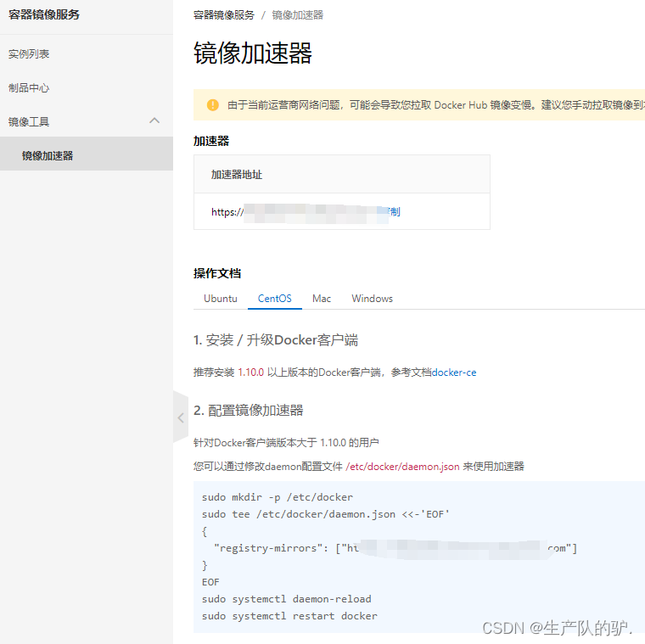Click the registry-mirrors code line
The width and height of the screenshot is (645, 644).
click(395, 548)
